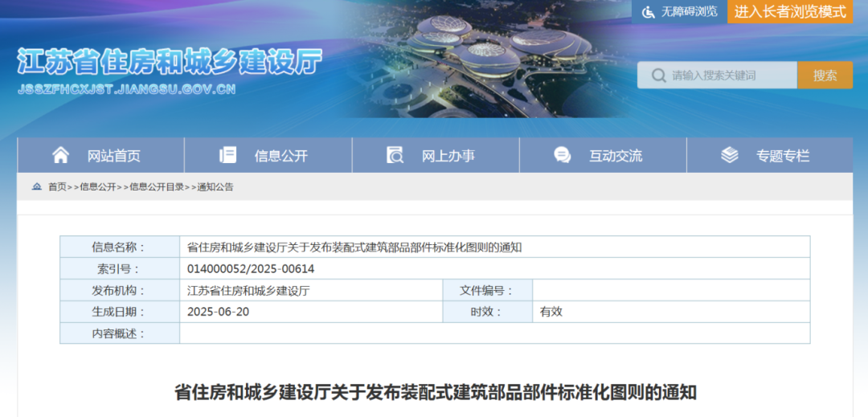Click the bold article heading below the table
Viewport: 868px width, 417px height.
point(435,392)
